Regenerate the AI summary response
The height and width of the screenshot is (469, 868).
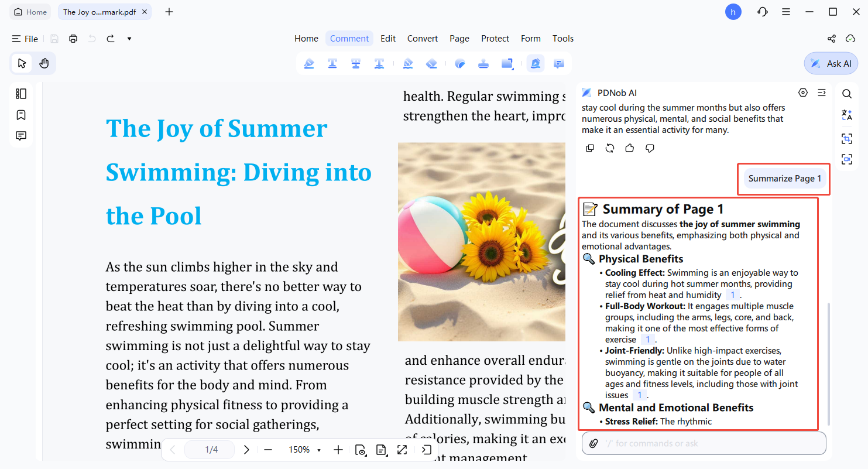click(x=610, y=148)
